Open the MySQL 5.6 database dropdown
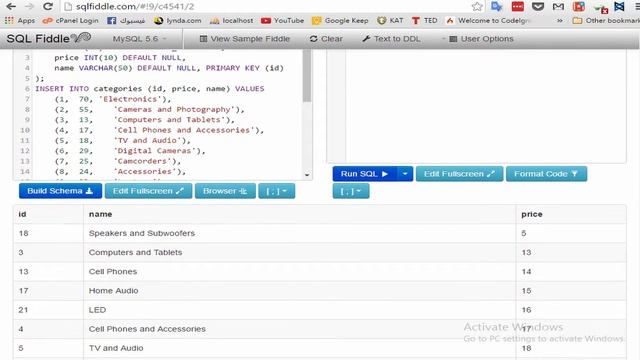This screenshot has height=360, width=640. (x=140, y=39)
